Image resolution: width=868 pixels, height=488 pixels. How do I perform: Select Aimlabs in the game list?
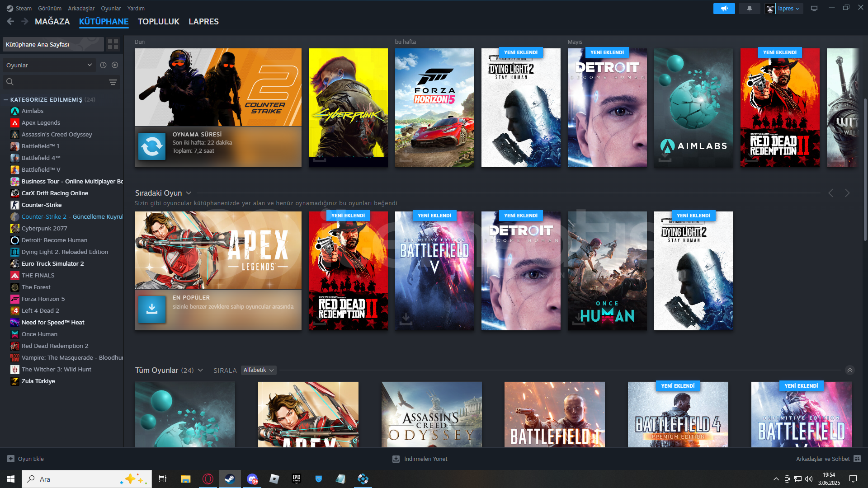point(33,111)
